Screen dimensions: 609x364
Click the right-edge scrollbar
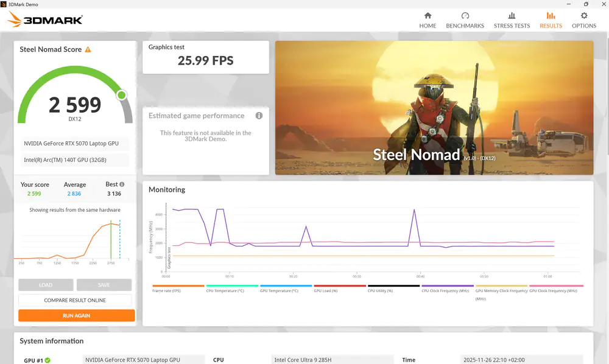click(605, 66)
